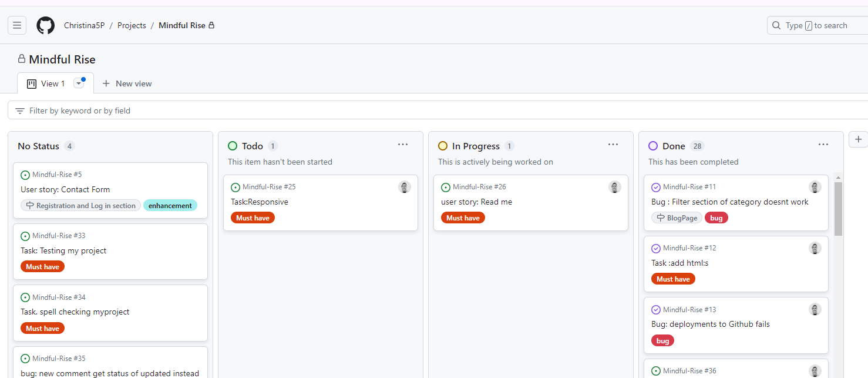
Task: Open the In Progress column options menu
Action: [613, 145]
